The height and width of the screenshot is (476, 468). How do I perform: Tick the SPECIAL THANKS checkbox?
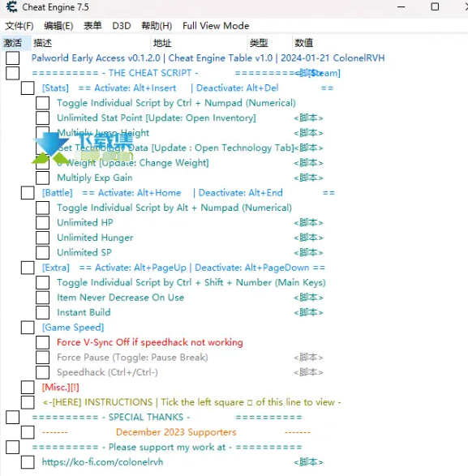pos(12,417)
